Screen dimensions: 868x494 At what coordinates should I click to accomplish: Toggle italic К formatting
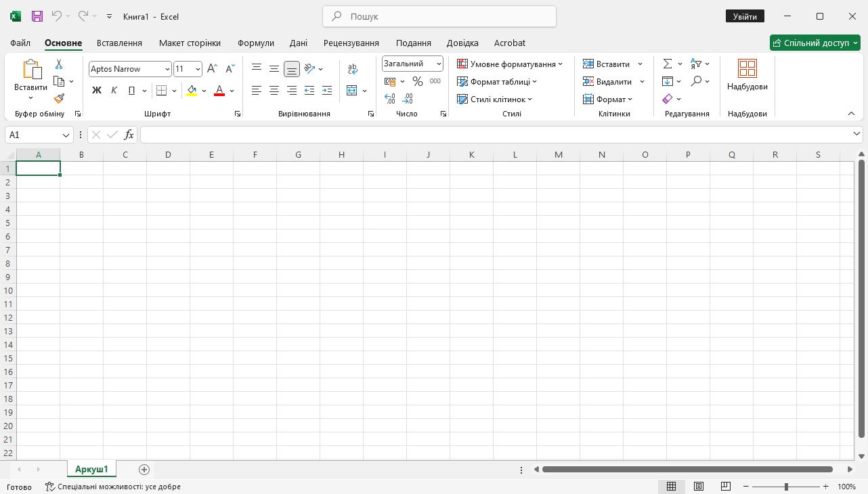pyautogui.click(x=114, y=90)
